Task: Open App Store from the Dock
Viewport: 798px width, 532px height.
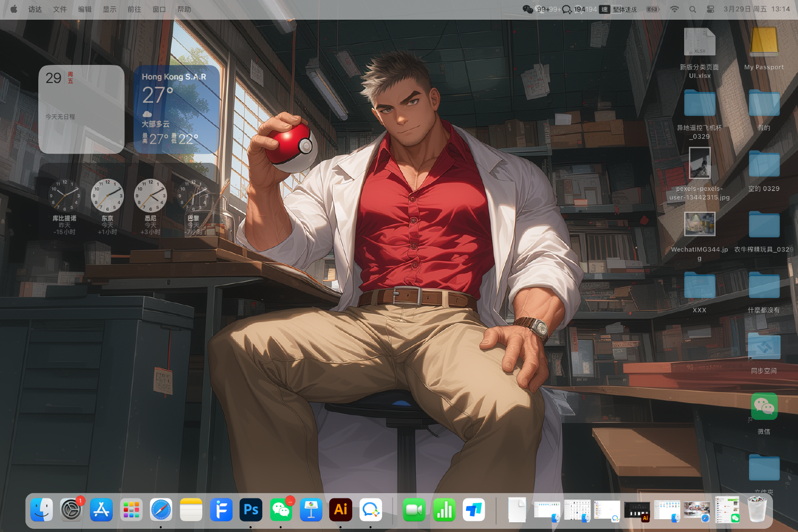Action: pos(101,510)
